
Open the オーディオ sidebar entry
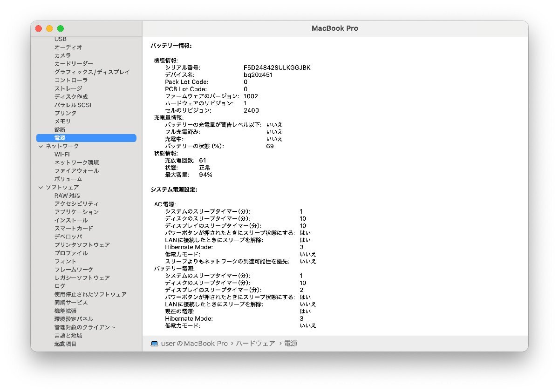pos(68,47)
